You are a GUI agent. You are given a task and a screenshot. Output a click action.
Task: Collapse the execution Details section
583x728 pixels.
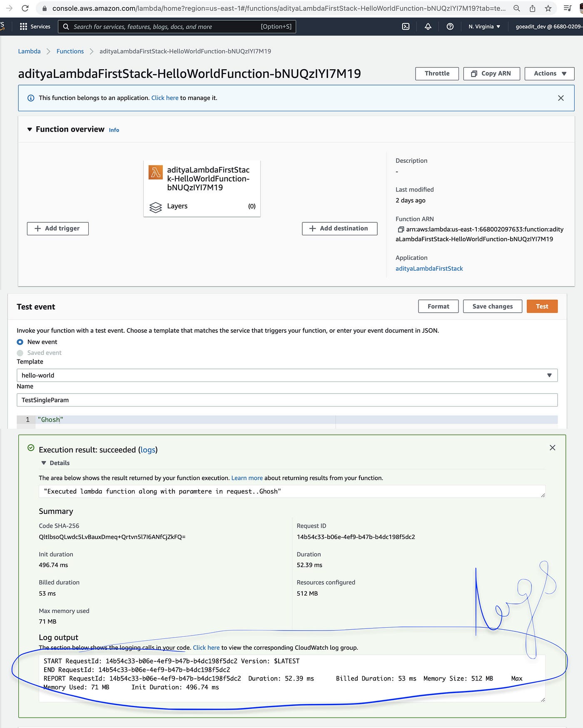pos(44,463)
